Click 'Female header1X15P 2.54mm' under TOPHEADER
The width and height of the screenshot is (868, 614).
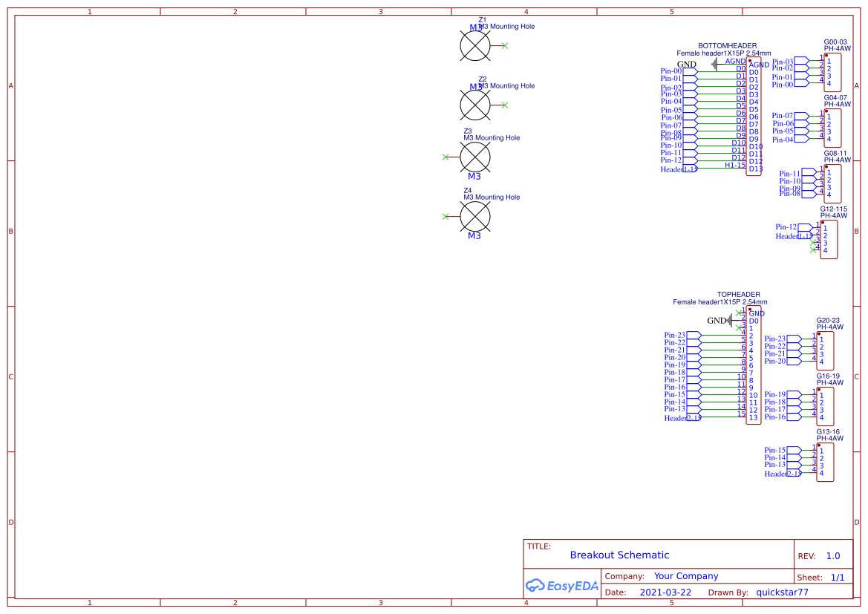(720, 301)
